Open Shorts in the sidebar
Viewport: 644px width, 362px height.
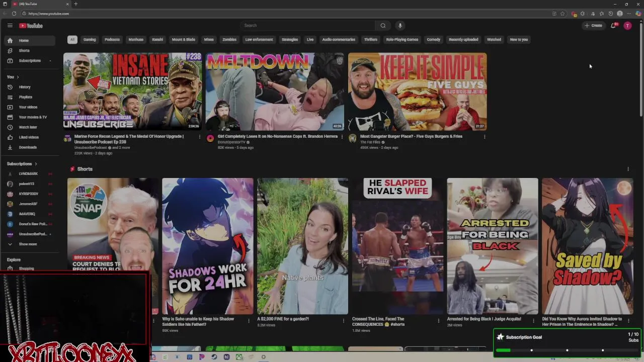click(30, 50)
